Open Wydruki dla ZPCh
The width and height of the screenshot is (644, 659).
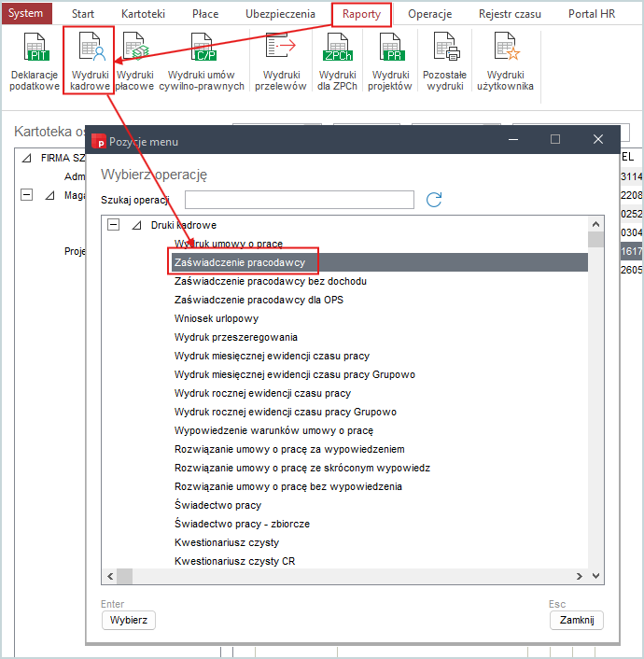point(337,62)
